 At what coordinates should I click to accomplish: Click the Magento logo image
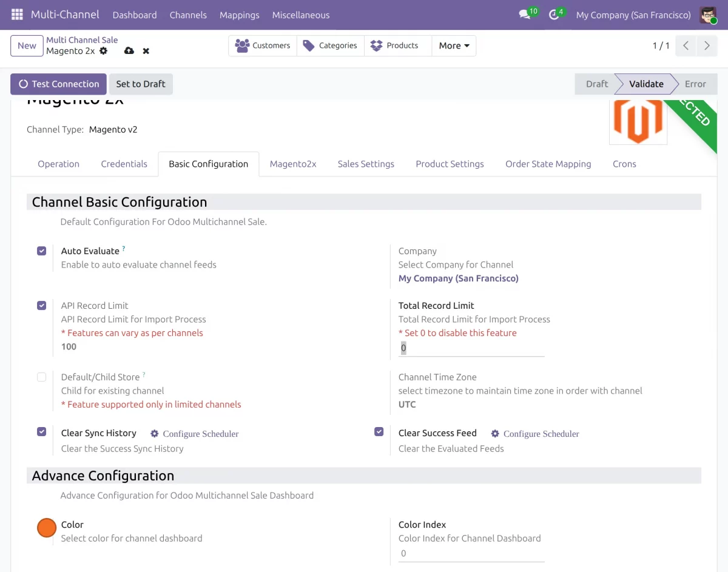[x=638, y=122]
